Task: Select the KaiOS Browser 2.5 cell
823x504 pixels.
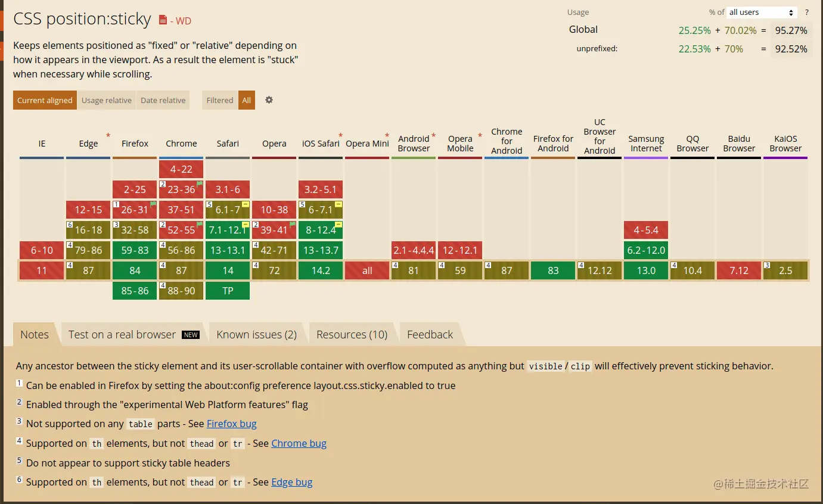Action: coord(785,270)
